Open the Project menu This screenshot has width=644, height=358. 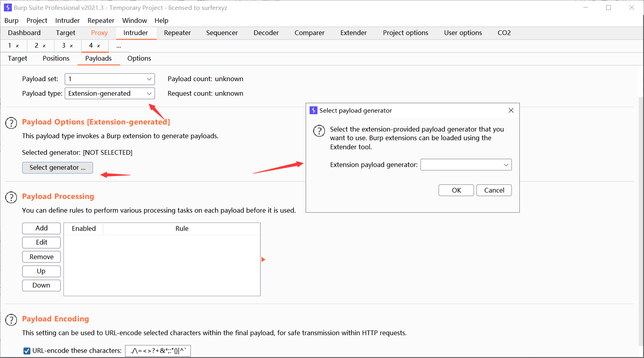pos(37,20)
